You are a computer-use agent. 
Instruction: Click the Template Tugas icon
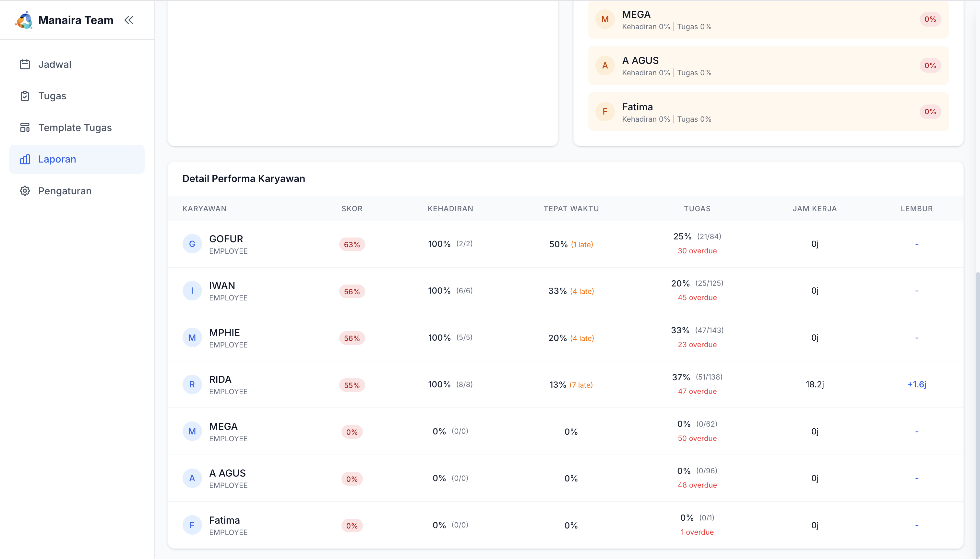tap(25, 127)
